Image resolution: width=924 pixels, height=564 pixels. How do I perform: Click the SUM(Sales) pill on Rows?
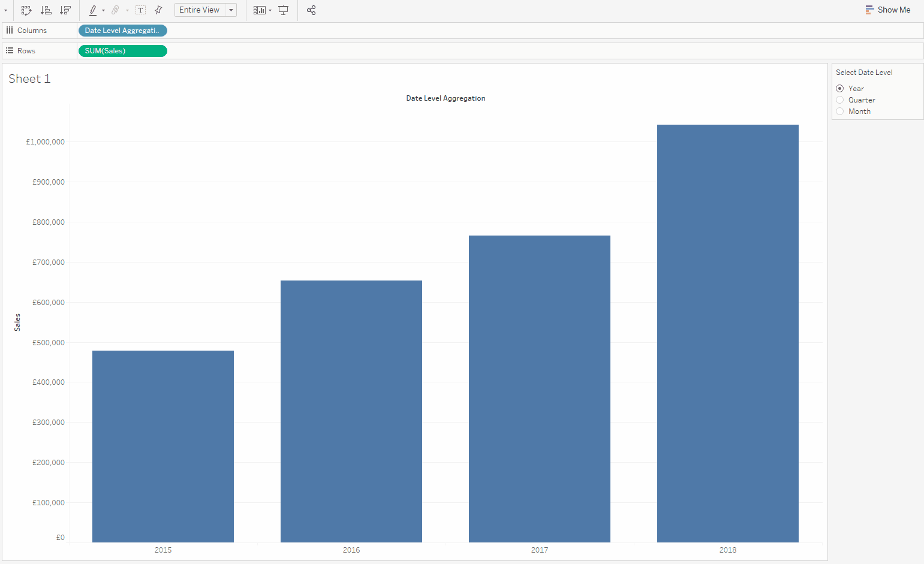pyautogui.click(x=122, y=51)
